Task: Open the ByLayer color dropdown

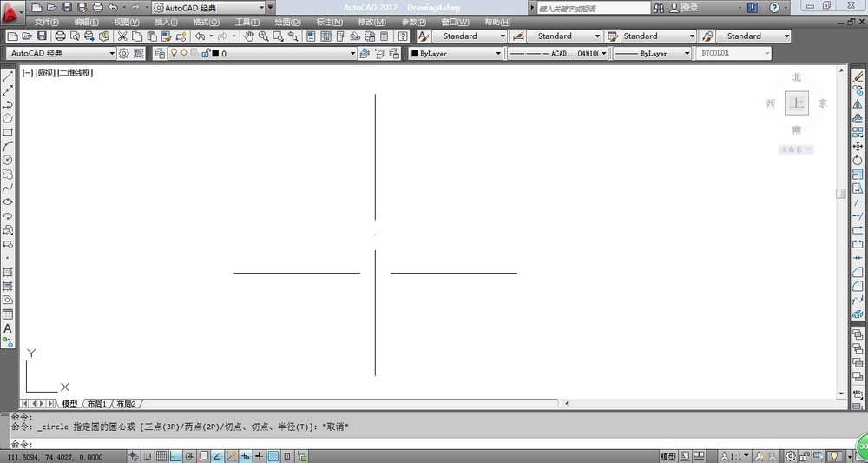Action: [456, 53]
